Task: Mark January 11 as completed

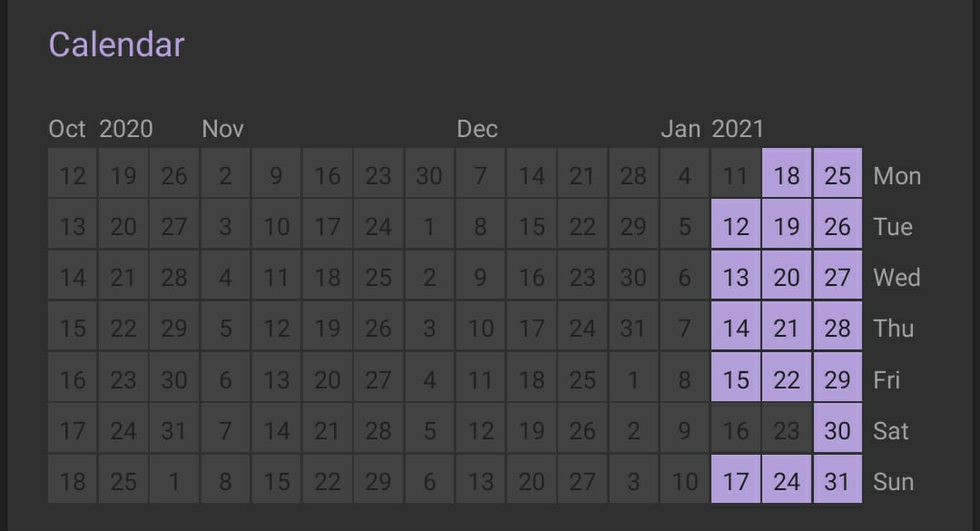Action: click(736, 175)
